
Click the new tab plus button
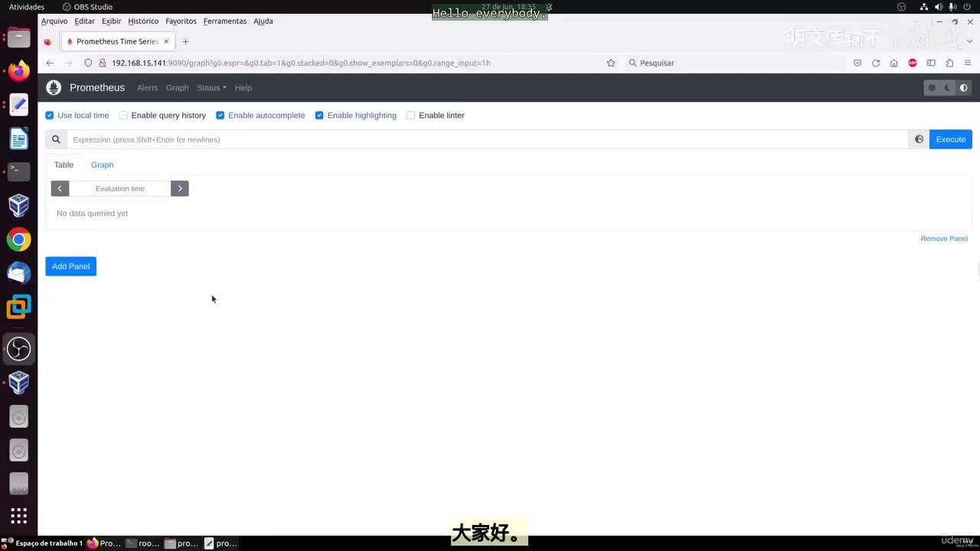tap(185, 41)
